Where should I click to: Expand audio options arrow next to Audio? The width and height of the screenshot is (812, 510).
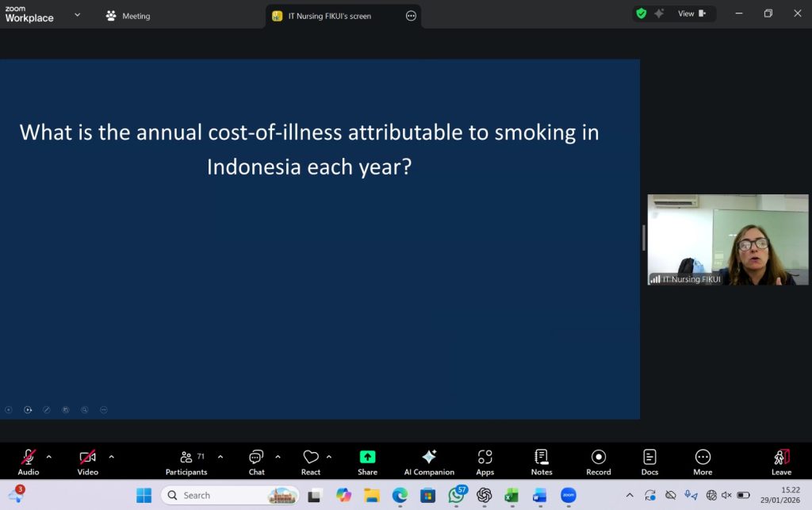[49, 457]
